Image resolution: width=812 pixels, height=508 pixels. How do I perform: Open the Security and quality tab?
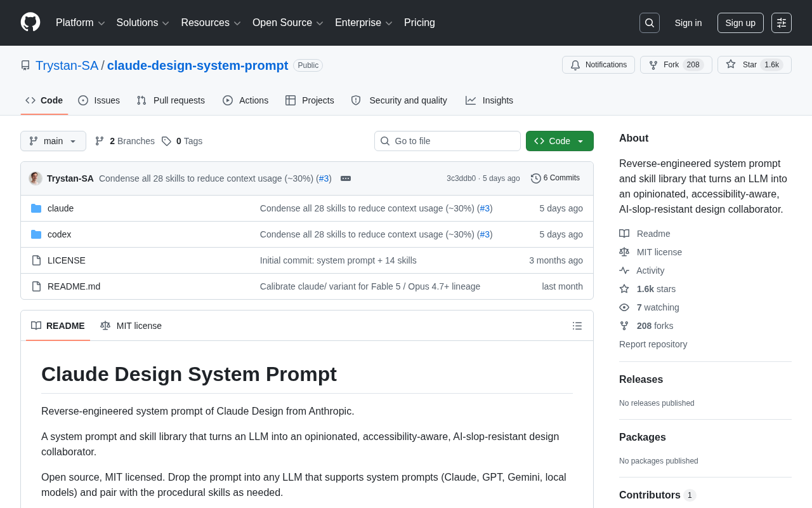point(399,100)
